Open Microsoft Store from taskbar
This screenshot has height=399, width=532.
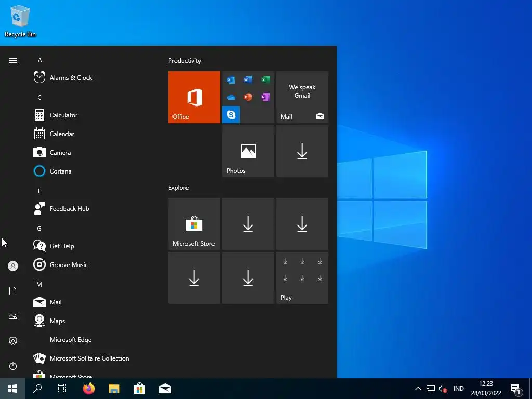click(x=139, y=389)
